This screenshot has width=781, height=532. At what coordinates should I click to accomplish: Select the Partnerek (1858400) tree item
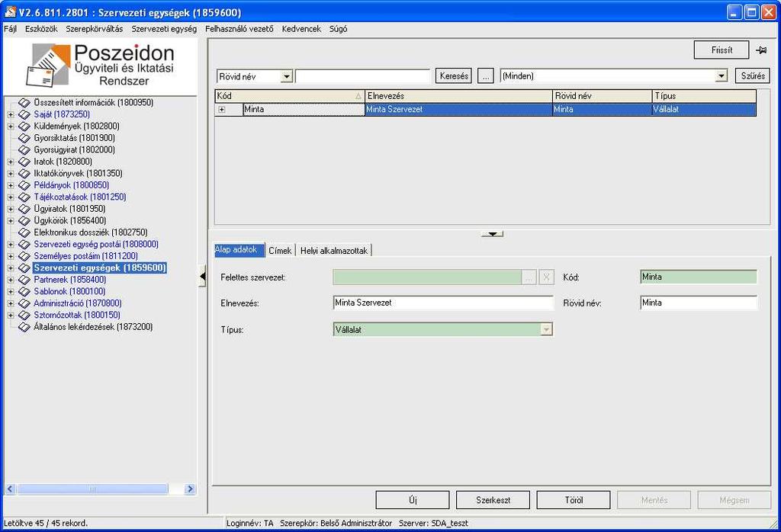pos(69,280)
